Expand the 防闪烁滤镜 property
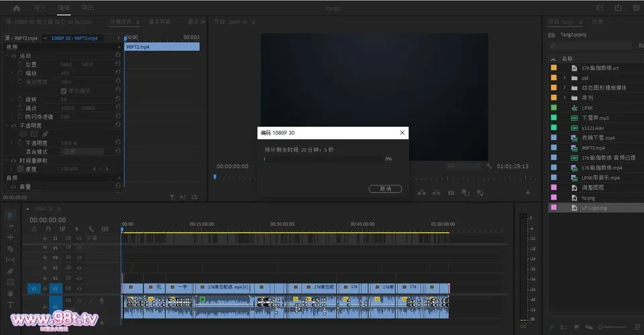Viewport: 644px width, 335px height. coord(11,117)
